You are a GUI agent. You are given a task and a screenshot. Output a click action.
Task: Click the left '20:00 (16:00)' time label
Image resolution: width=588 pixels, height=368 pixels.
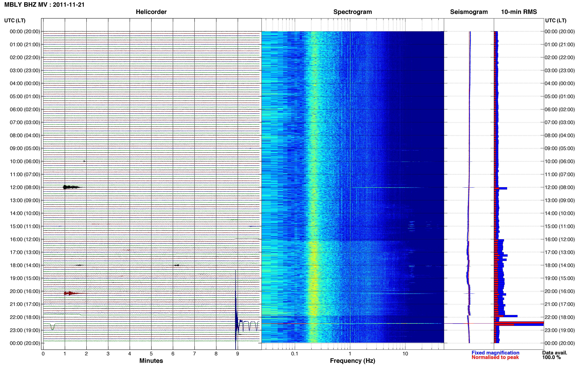(25, 291)
